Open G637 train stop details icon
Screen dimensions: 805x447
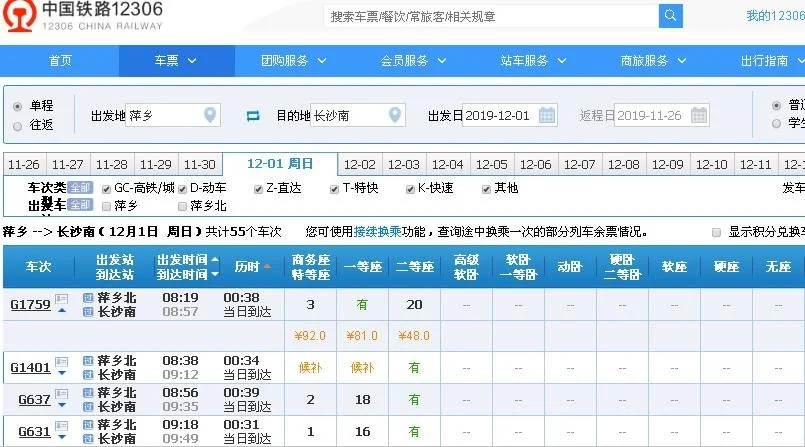tap(62, 394)
